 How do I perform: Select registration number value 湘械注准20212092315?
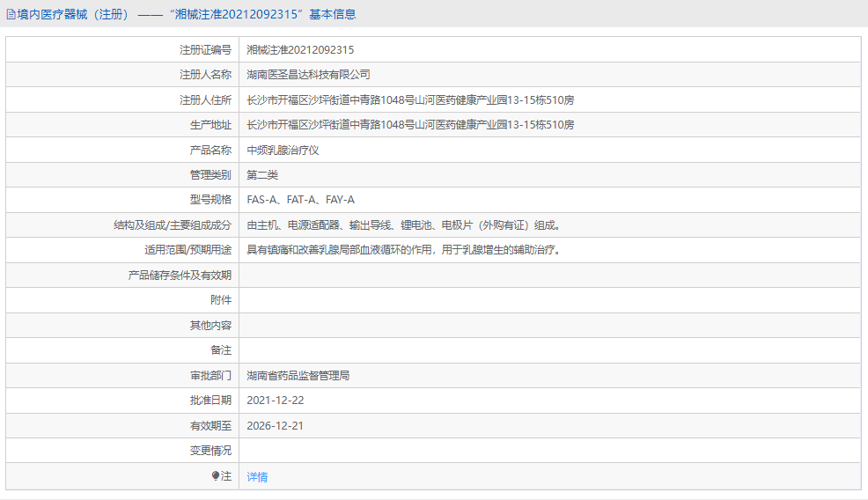tap(300, 50)
